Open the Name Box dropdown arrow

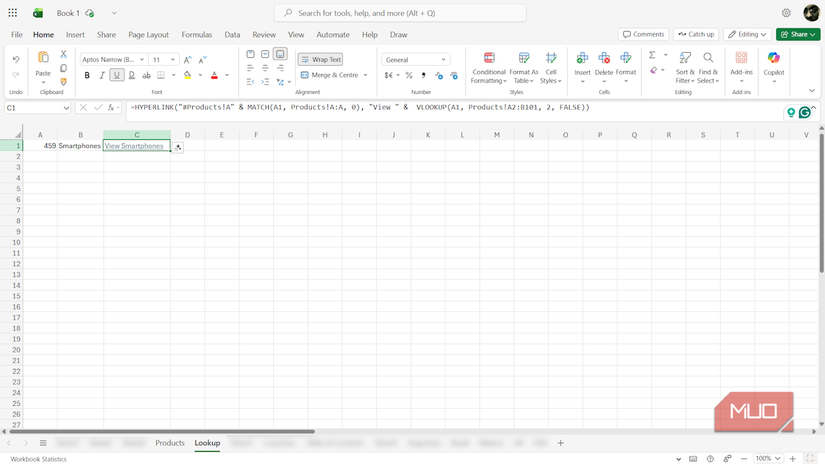[x=66, y=108]
